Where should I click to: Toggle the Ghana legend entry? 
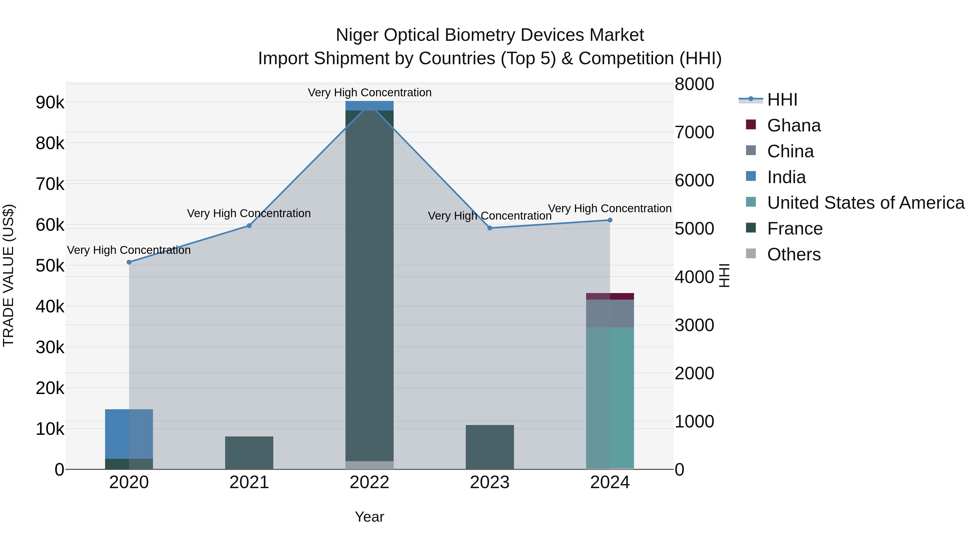[783, 125]
